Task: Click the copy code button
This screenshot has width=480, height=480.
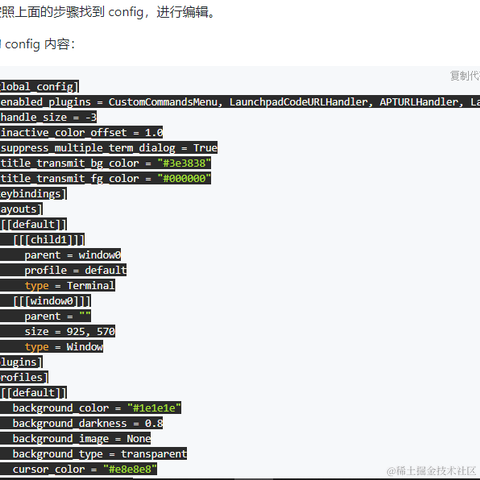Action: pyautogui.click(x=465, y=76)
